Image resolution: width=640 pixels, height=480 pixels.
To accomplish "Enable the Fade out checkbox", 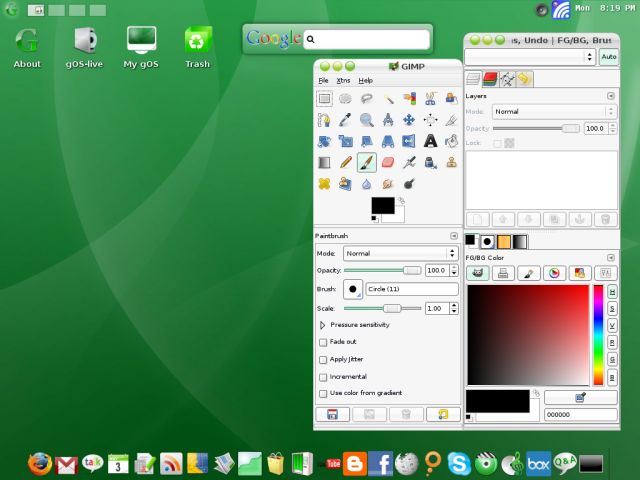I will click(x=322, y=342).
